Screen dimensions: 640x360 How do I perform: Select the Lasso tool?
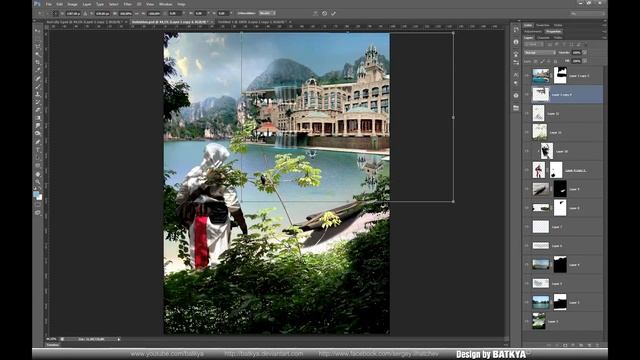tap(38, 47)
